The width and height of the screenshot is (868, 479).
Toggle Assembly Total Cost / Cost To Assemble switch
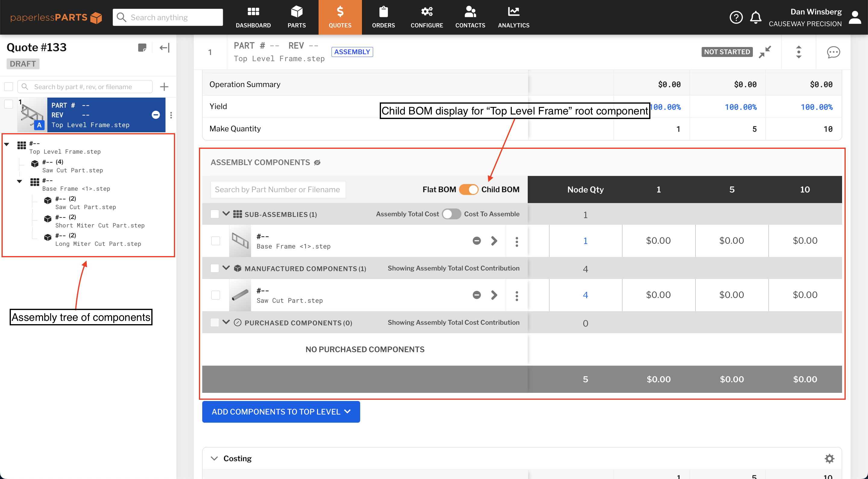(451, 214)
